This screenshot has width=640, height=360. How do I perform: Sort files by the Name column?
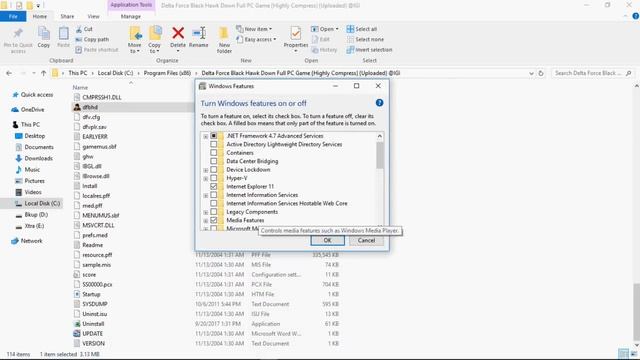(80, 87)
